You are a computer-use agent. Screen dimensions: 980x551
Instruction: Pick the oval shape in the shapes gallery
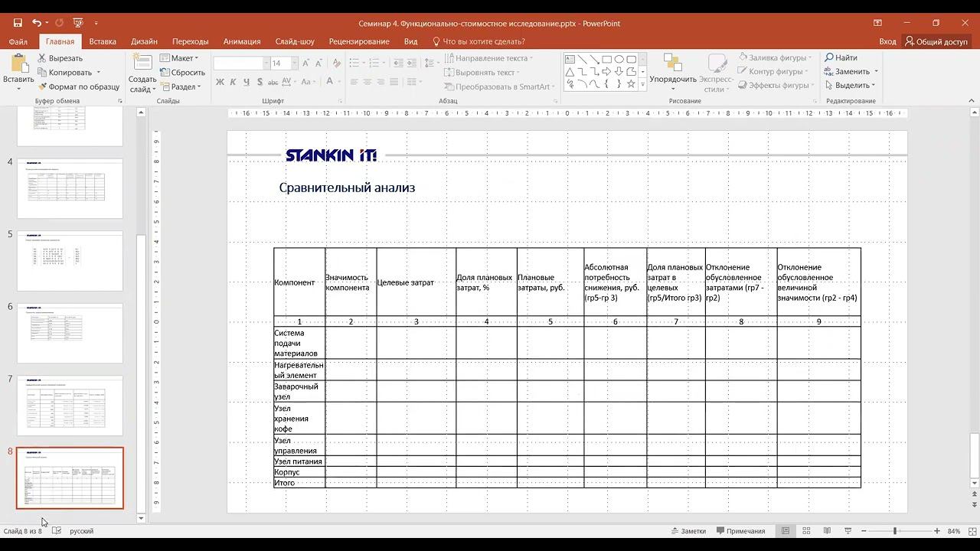coord(619,59)
